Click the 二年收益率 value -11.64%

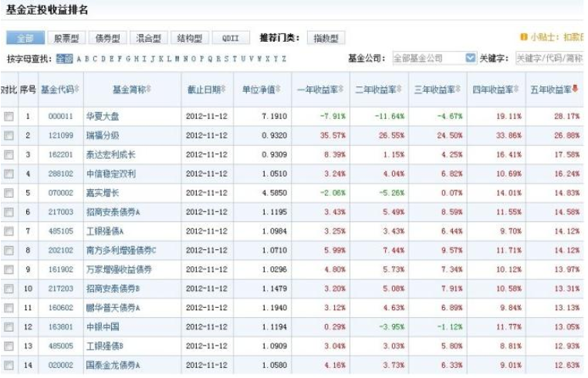[390, 116]
